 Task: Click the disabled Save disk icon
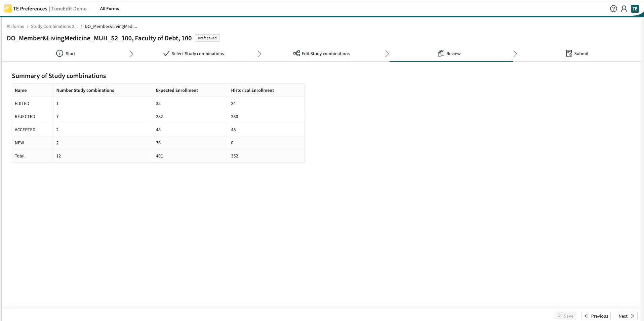click(559, 316)
